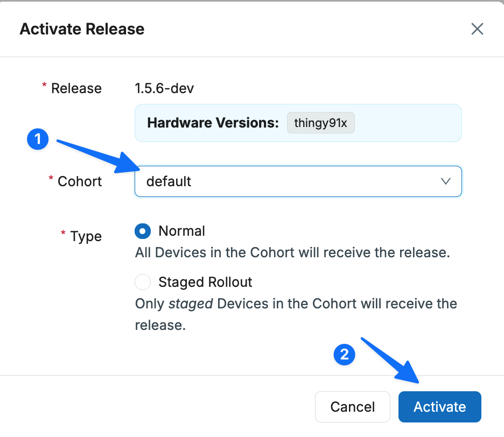The width and height of the screenshot is (504, 437).
Task: Click the Activate button
Action: (440, 407)
